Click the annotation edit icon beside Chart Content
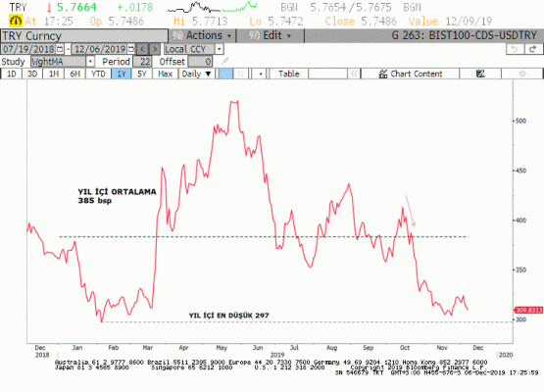 pos(480,73)
